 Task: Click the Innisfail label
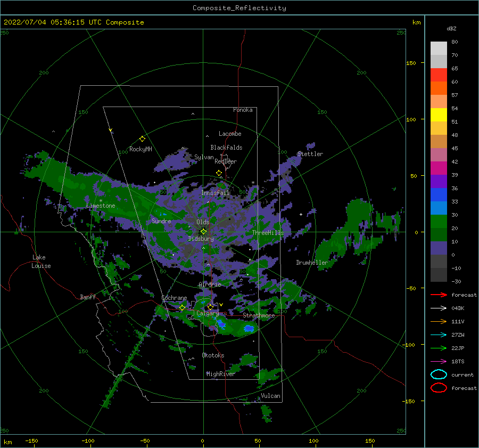[215, 193]
